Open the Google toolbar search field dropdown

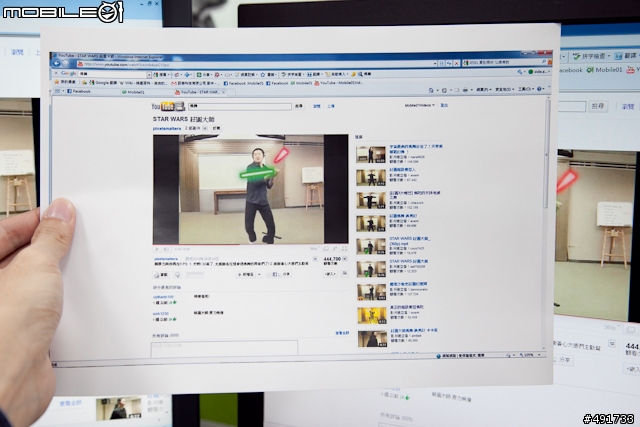click(149, 75)
